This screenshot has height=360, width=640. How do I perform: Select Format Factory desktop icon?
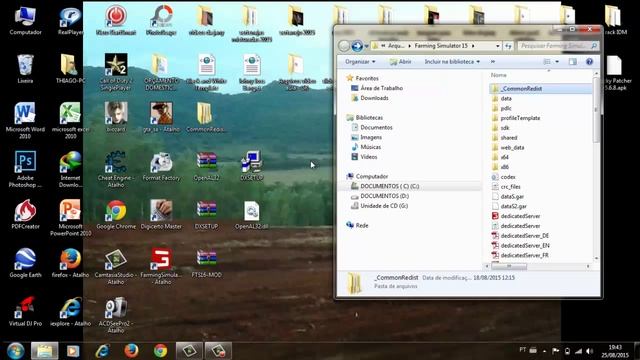click(x=161, y=166)
